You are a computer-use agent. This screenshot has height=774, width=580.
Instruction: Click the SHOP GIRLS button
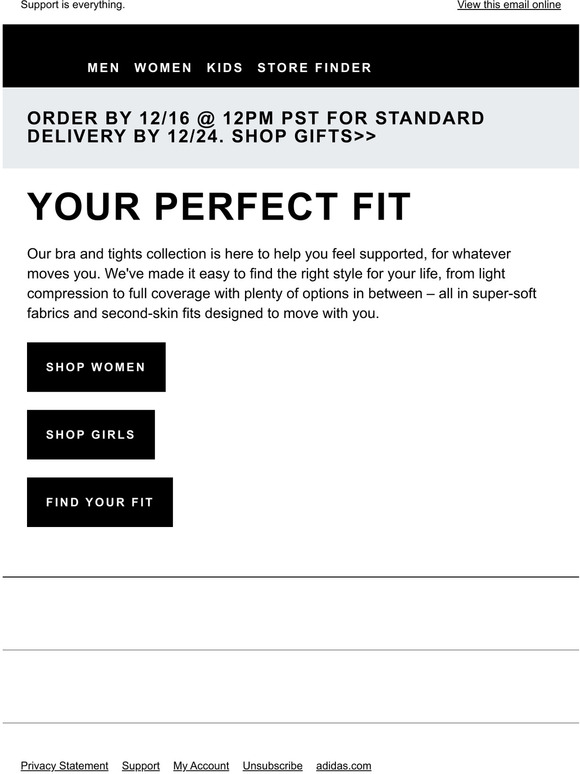pos(91,434)
